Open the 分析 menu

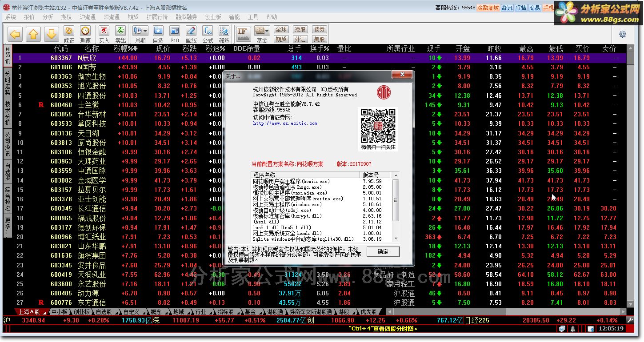48,17
